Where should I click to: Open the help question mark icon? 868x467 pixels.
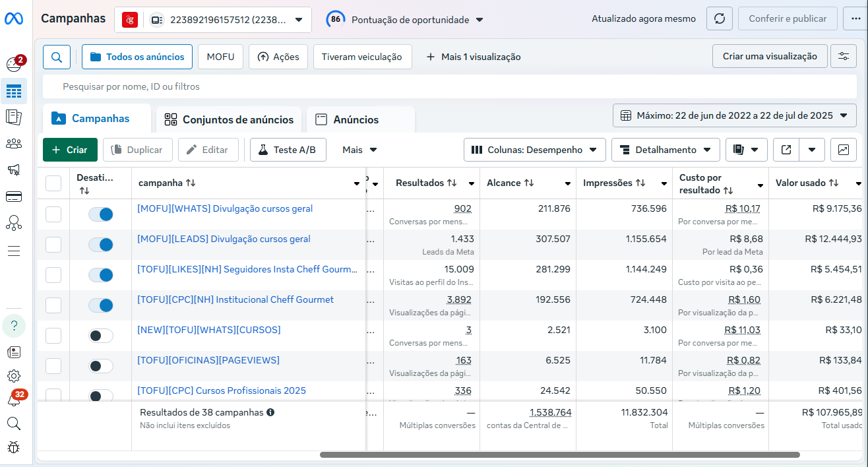(x=14, y=326)
